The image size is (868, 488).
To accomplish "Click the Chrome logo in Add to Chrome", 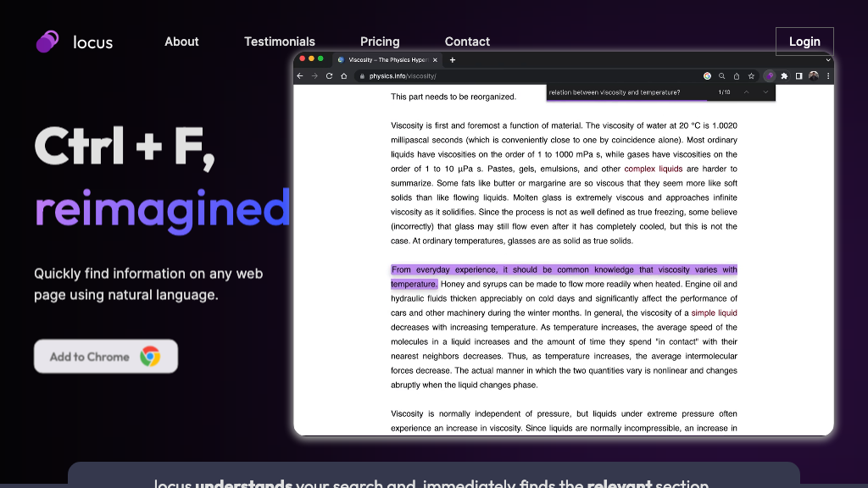I will [x=150, y=357].
